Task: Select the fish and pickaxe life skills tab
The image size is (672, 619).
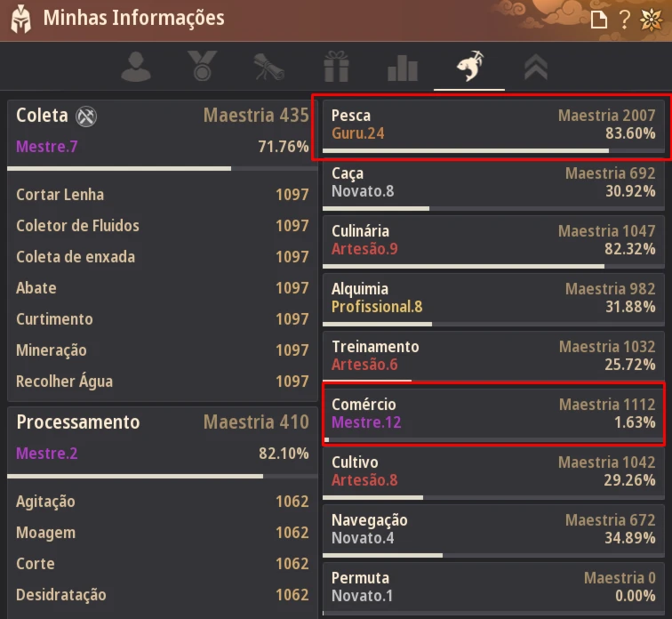Action: (469, 66)
